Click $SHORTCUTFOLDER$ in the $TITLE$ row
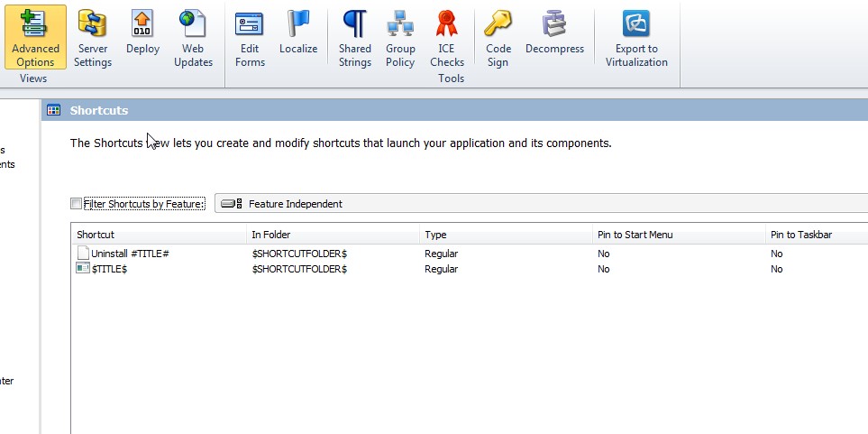Viewport: 868px width, 434px height. [x=299, y=269]
